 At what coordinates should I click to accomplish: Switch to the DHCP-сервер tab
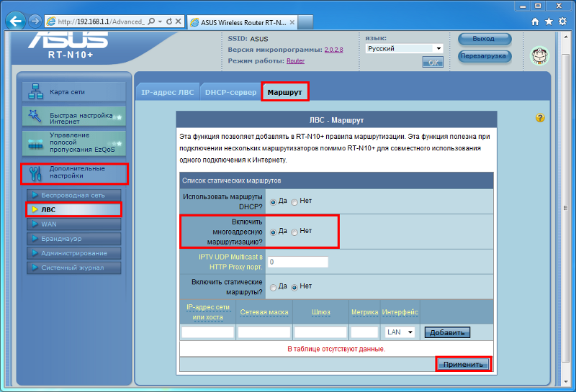(230, 92)
